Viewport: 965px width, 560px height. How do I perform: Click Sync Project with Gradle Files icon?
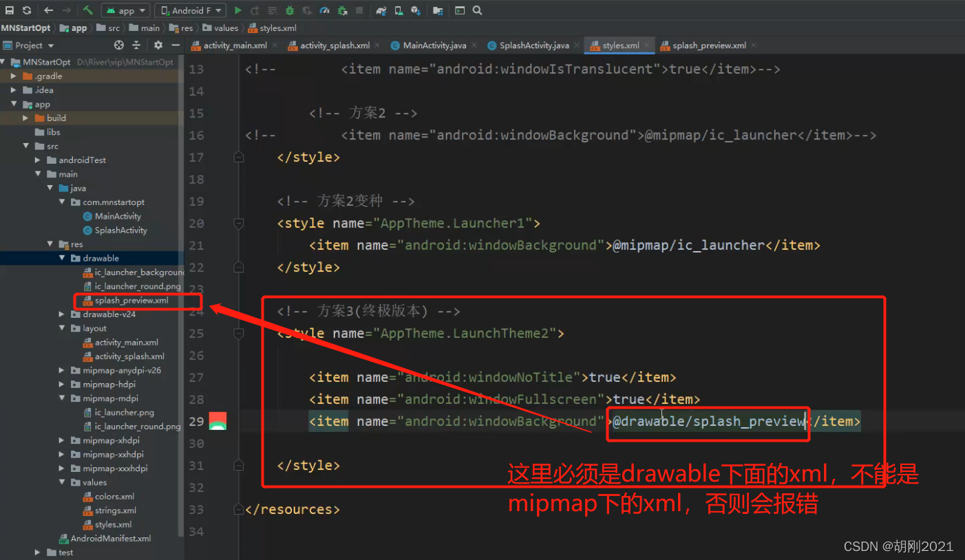point(381,10)
